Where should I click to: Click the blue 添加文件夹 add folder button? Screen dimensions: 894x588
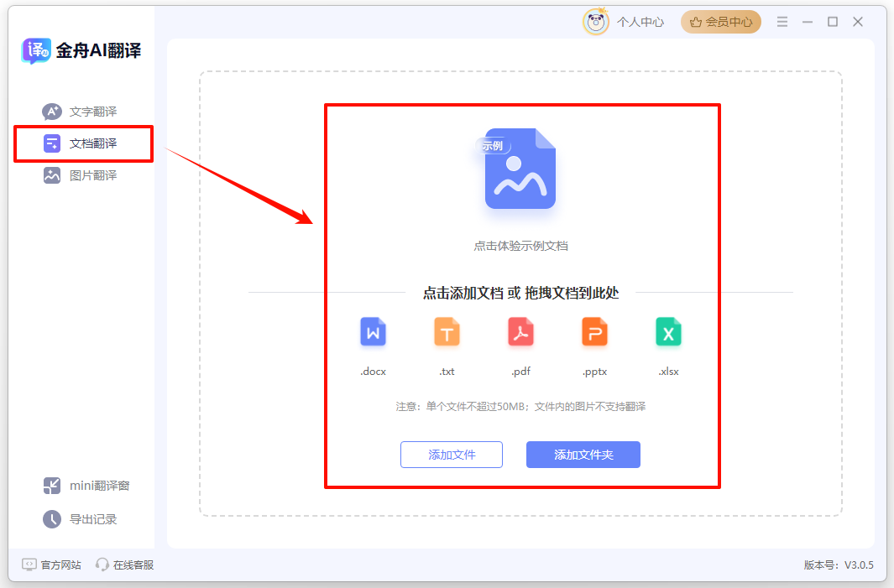[583, 454]
